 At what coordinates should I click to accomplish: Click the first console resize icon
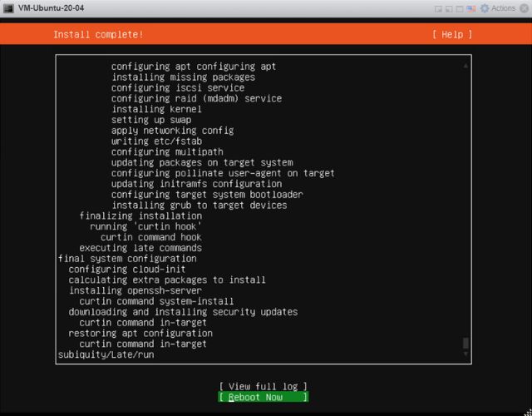438,9
